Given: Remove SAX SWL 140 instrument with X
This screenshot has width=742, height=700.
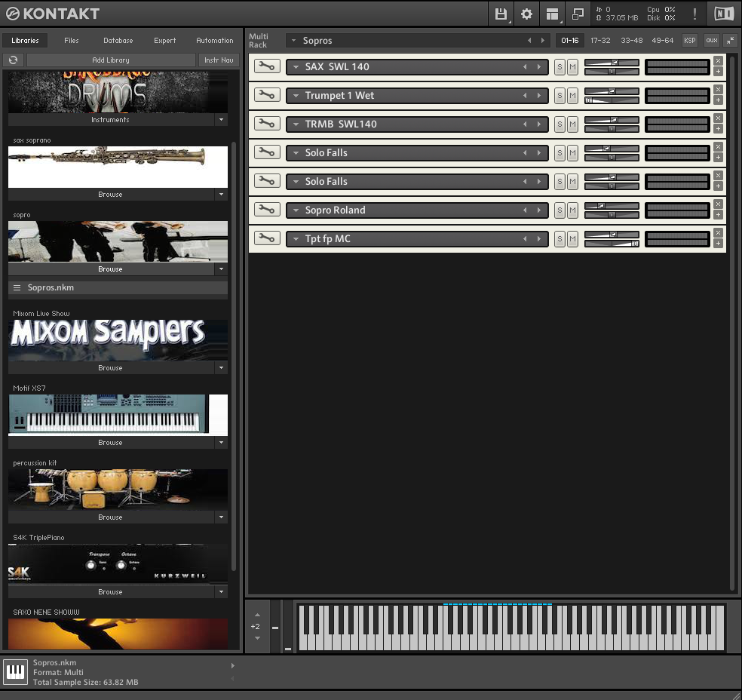Looking at the screenshot, I should point(718,61).
